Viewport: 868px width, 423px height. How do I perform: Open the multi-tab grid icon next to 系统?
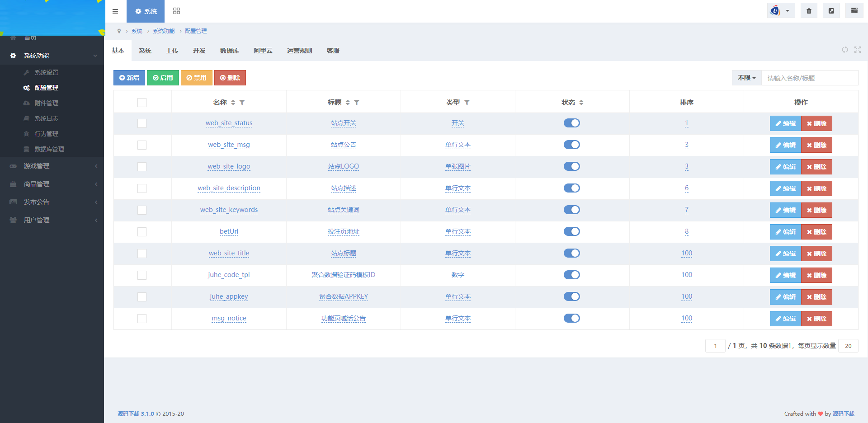coord(176,11)
